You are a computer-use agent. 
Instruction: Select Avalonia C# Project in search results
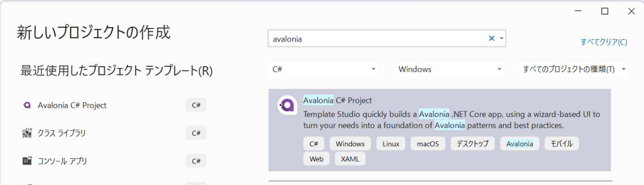[440, 130]
